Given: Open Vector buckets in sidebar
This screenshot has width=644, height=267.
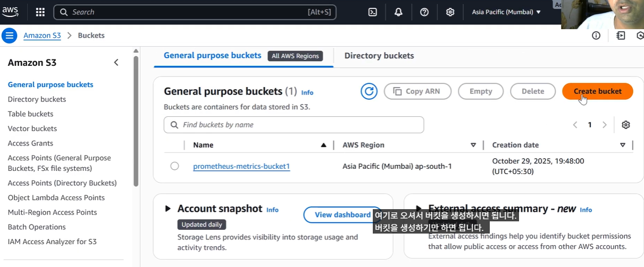Looking at the screenshot, I should click(x=32, y=128).
